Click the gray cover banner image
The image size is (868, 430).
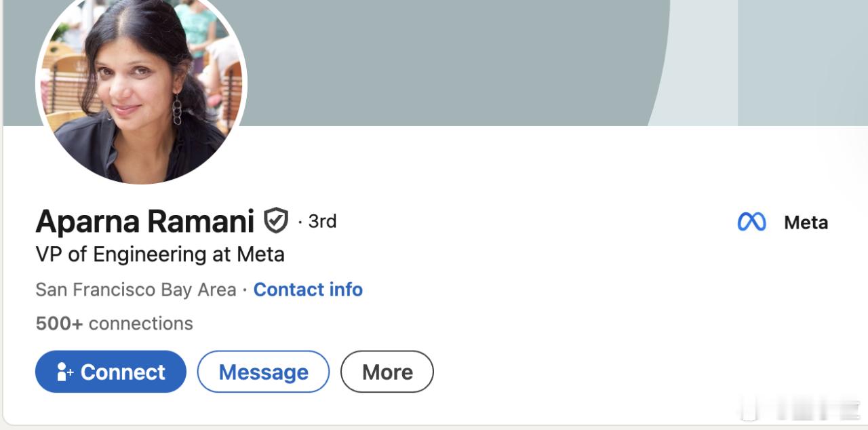click(448, 62)
